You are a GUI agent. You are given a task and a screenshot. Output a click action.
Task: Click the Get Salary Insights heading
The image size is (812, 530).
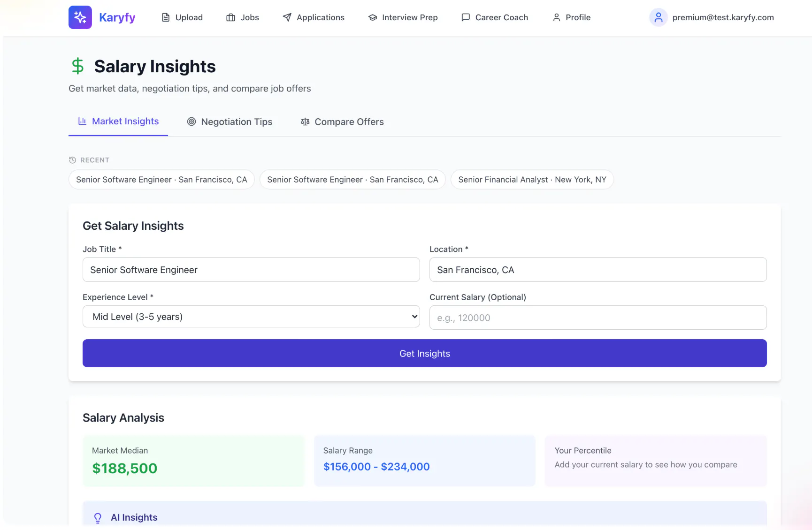click(x=133, y=226)
